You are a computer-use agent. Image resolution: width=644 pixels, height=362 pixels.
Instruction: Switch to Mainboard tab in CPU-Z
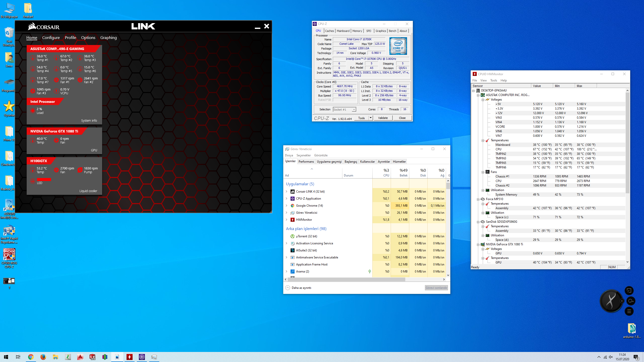click(343, 31)
